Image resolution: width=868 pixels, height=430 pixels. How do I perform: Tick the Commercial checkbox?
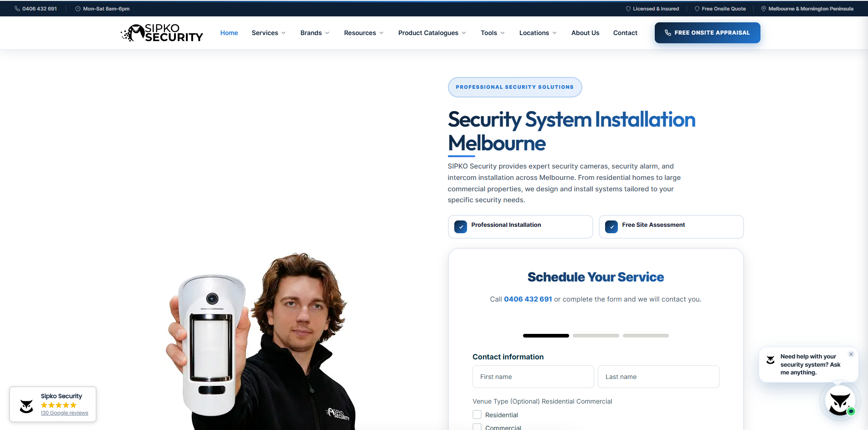(x=477, y=427)
